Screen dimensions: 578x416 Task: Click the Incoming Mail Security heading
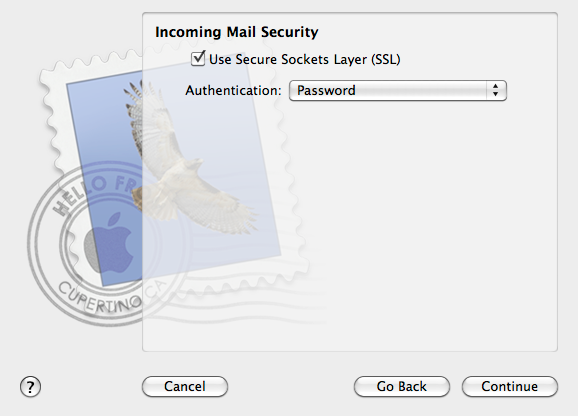coord(237,32)
